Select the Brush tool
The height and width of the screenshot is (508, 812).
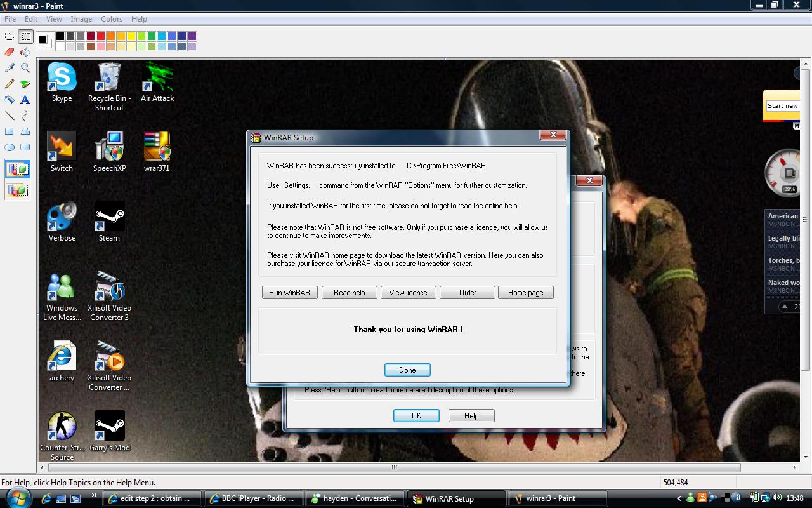click(x=25, y=84)
